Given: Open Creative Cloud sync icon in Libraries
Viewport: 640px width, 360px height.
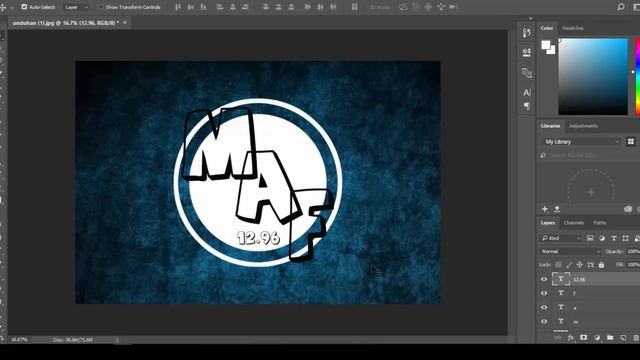Looking at the screenshot, I should pos(628,209).
